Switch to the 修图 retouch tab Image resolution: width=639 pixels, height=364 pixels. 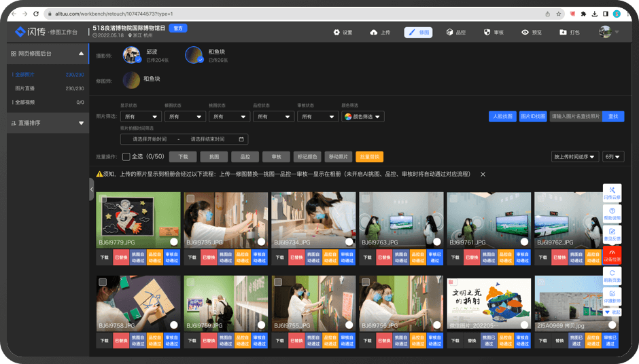click(418, 33)
